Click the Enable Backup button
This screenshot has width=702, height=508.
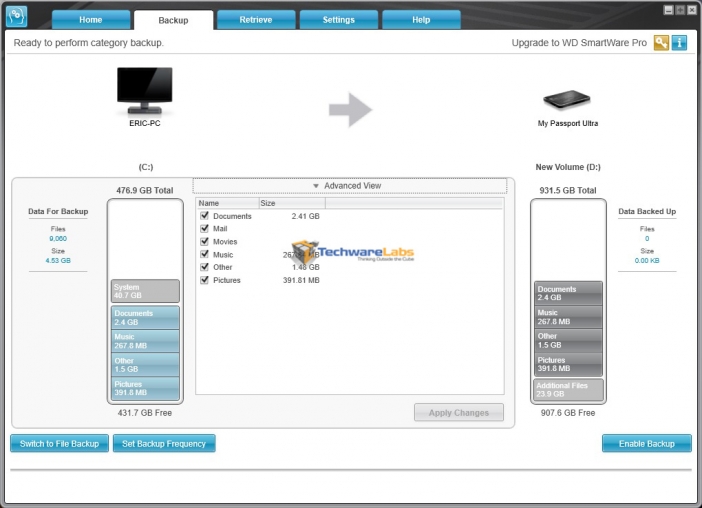(x=646, y=444)
